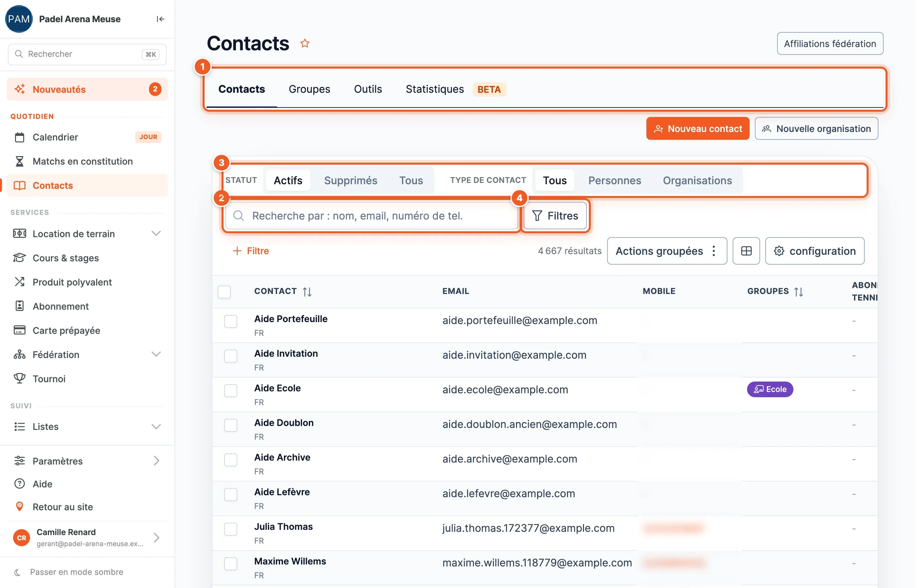Click the favorite star next to Contacts title
915x588 pixels.
305,43
